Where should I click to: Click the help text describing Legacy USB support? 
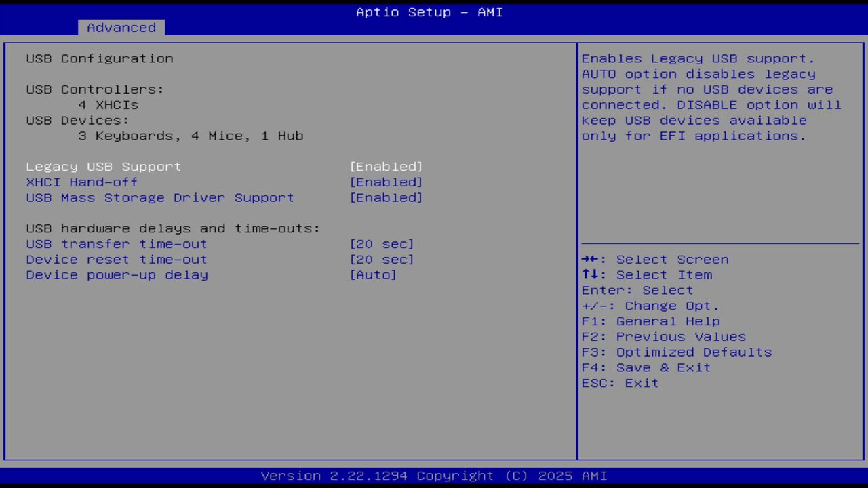pyautogui.click(x=711, y=97)
